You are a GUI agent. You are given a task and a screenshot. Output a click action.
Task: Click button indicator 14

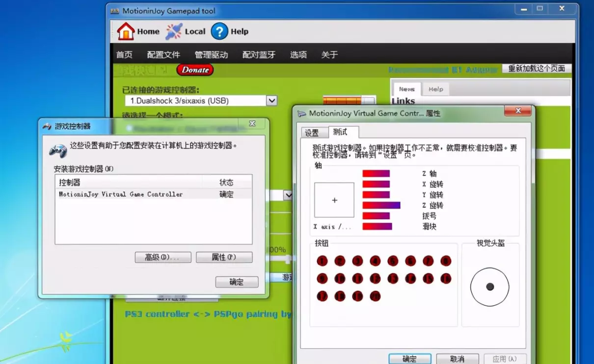(410, 279)
